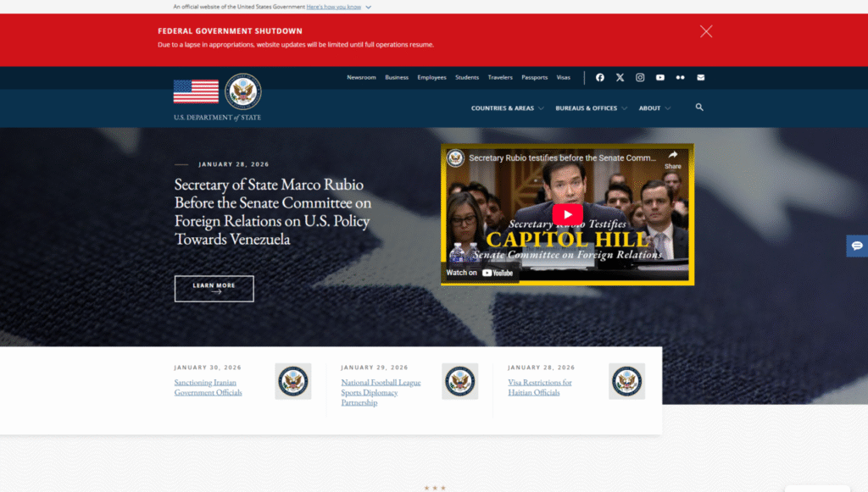Open the About dropdown menu
The height and width of the screenshot is (492, 868).
[654, 108]
